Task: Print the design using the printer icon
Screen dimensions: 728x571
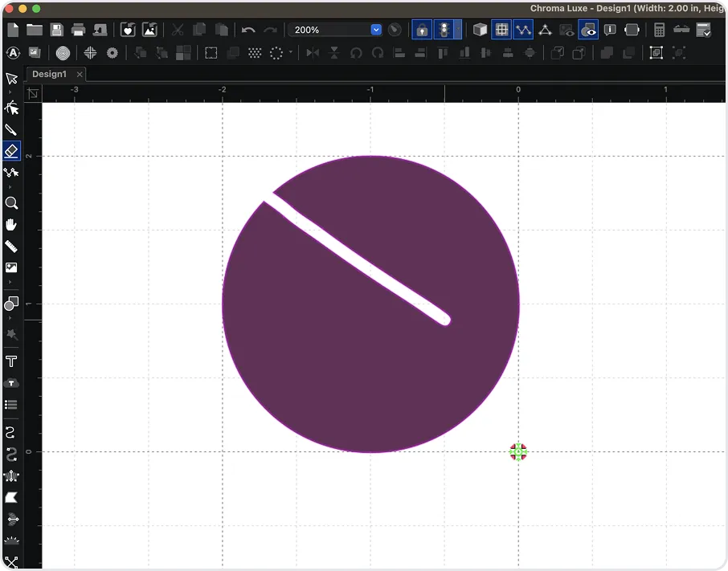Action: pos(78,30)
